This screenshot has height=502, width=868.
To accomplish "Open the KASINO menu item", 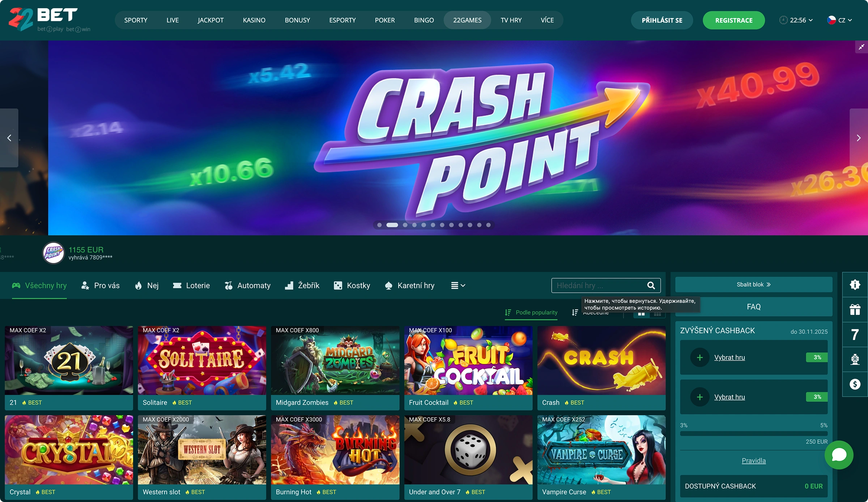I will pyautogui.click(x=254, y=20).
